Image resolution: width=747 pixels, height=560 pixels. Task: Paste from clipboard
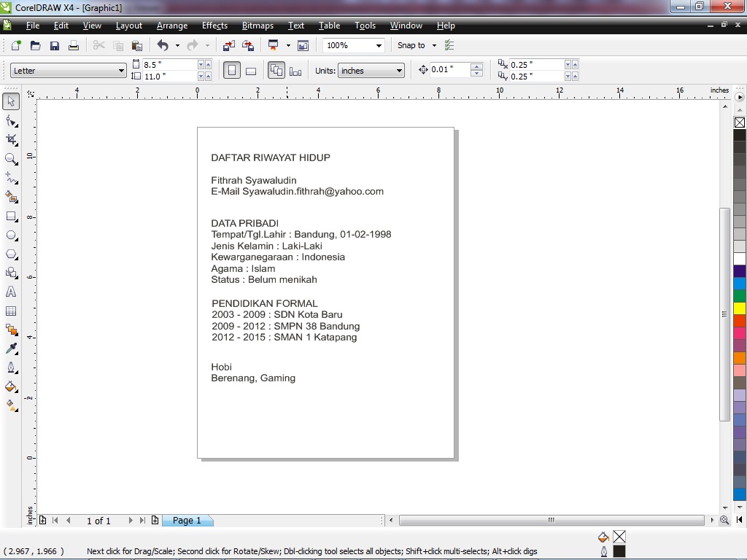coord(136,45)
